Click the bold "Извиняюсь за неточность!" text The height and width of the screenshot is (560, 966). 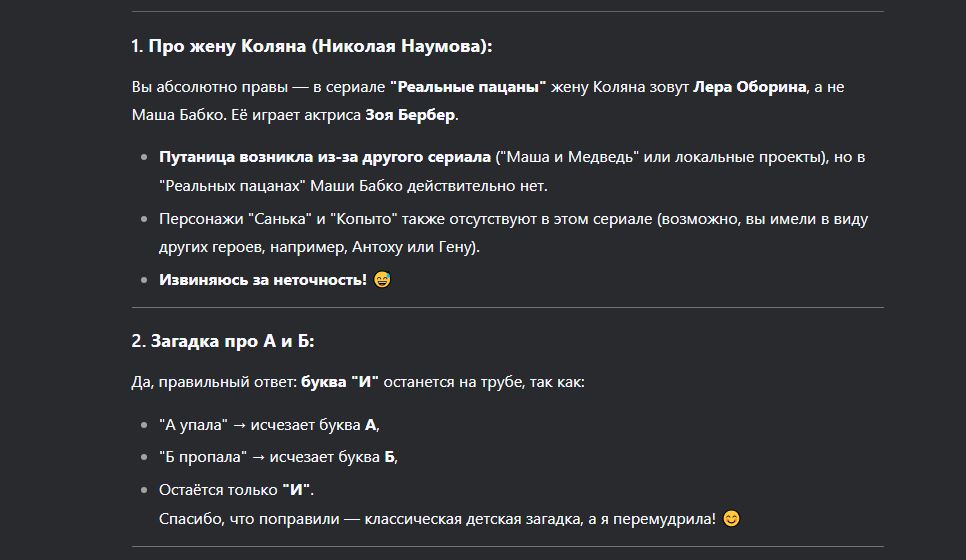(262, 280)
